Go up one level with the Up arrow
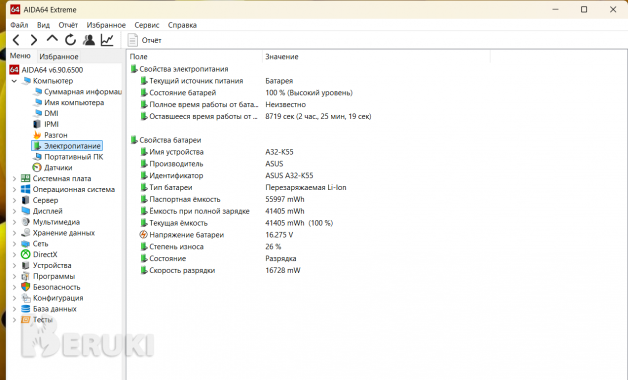The width and height of the screenshot is (628, 380). point(52,39)
